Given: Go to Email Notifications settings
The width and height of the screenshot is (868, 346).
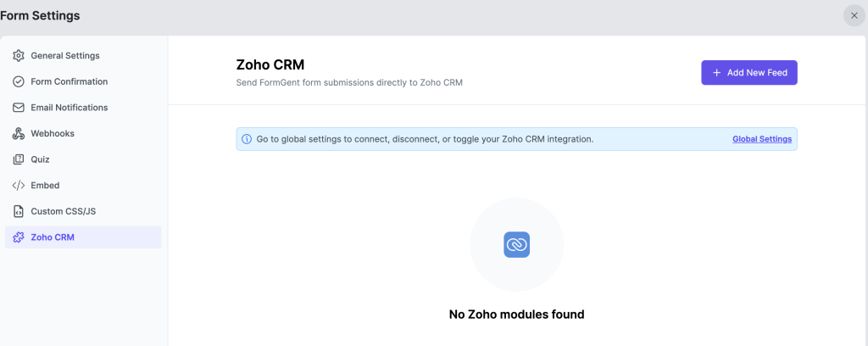Looking at the screenshot, I should tap(83, 108).
